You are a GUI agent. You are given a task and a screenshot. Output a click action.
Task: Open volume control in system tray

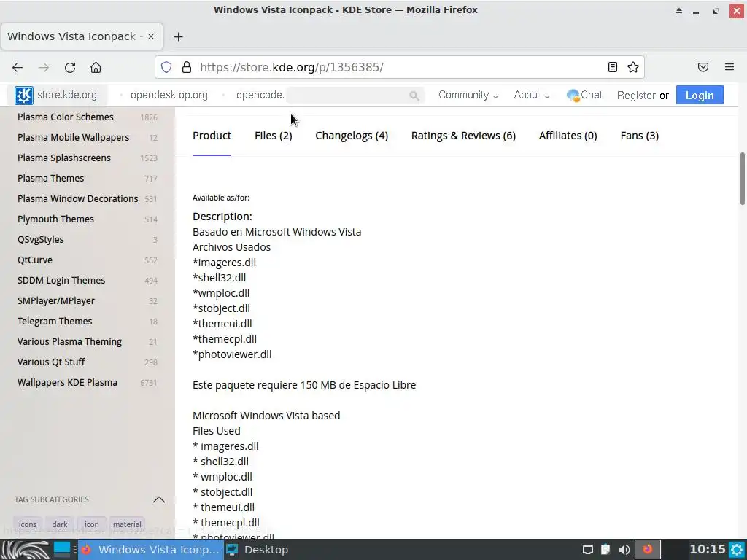624,550
